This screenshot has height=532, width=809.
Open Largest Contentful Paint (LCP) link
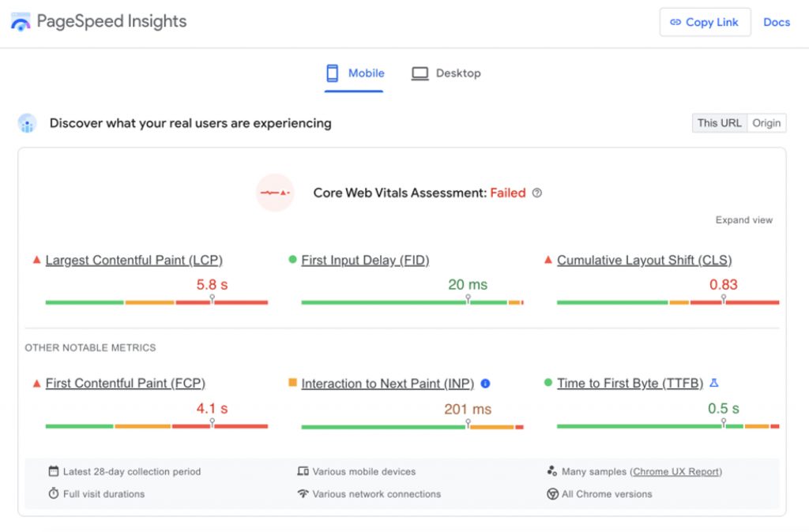(x=134, y=260)
